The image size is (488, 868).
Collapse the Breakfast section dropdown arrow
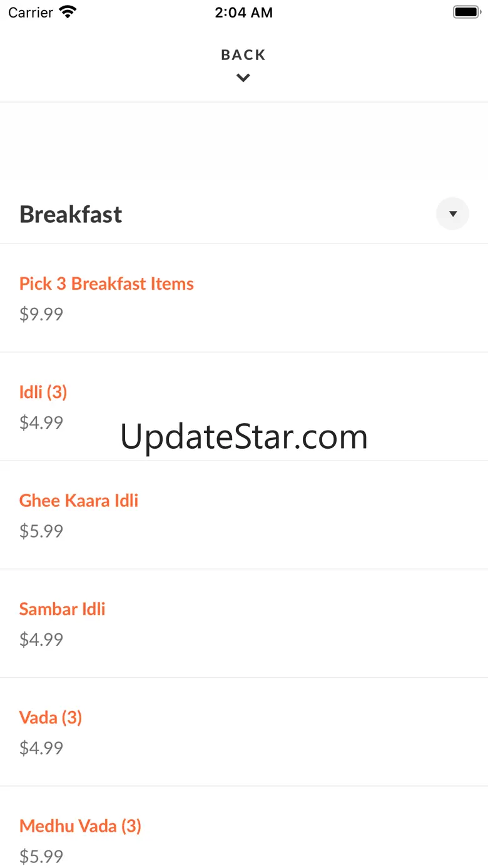point(452,214)
